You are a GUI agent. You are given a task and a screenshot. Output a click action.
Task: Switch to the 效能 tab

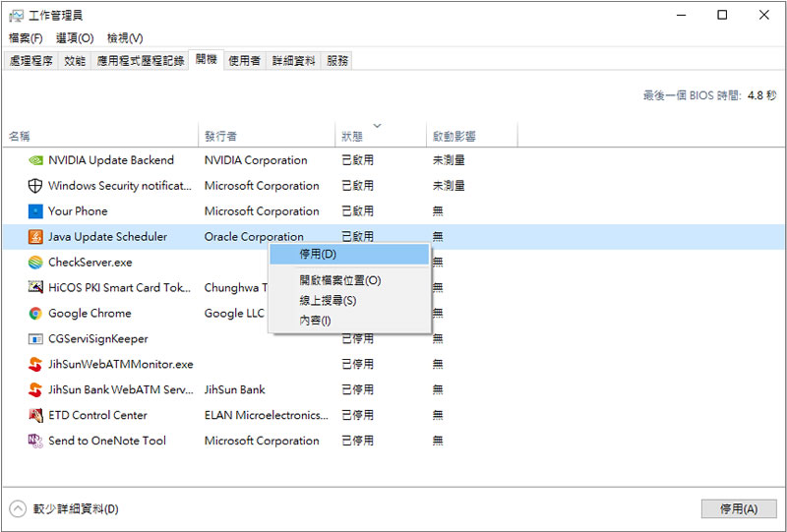tap(75, 61)
